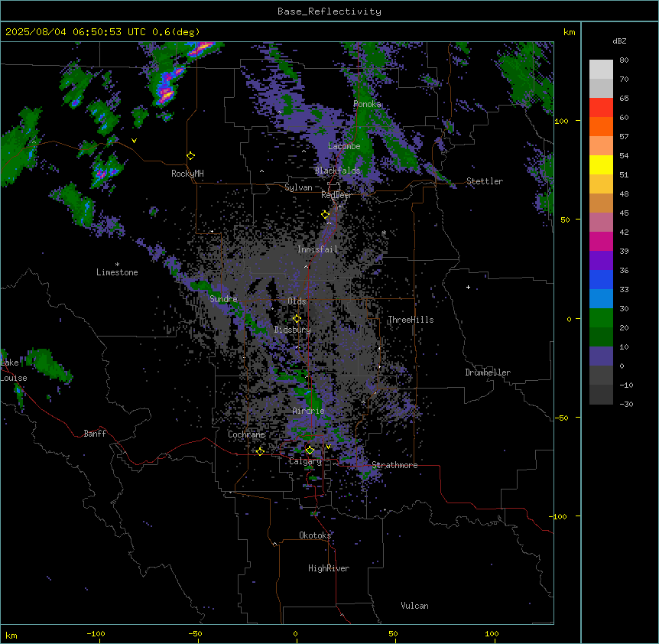
Task: Select the Banff label
Action: [x=95, y=434]
